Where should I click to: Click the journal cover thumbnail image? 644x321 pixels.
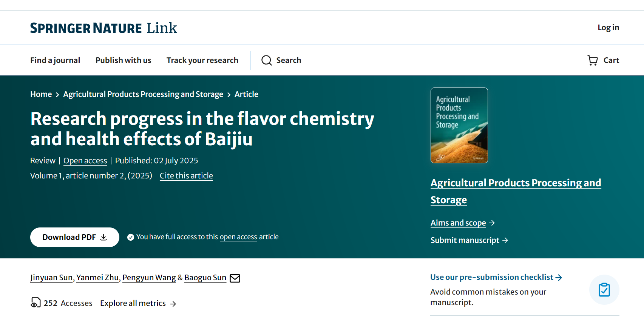(x=459, y=125)
